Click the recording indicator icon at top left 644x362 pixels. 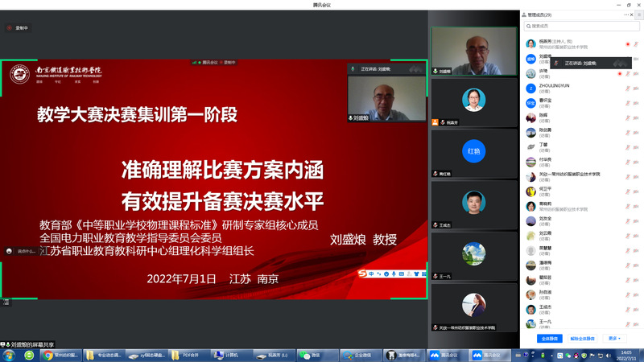tap(10, 28)
